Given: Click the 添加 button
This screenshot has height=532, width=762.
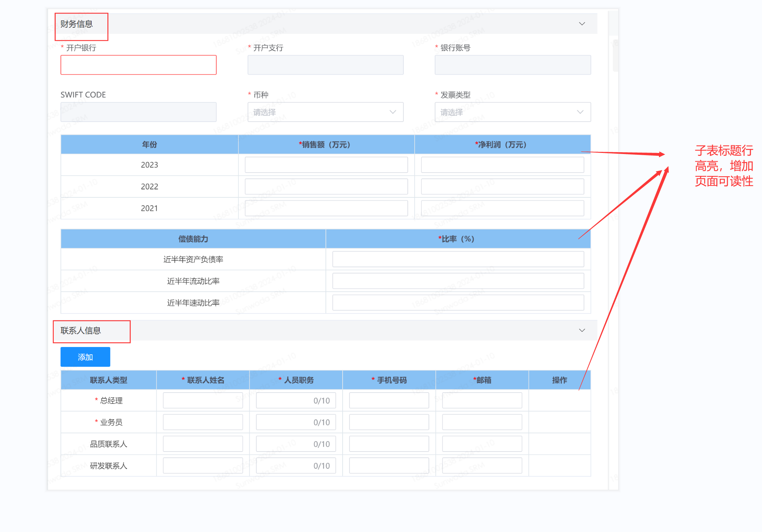Looking at the screenshot, I should click(x=85, y=357).
